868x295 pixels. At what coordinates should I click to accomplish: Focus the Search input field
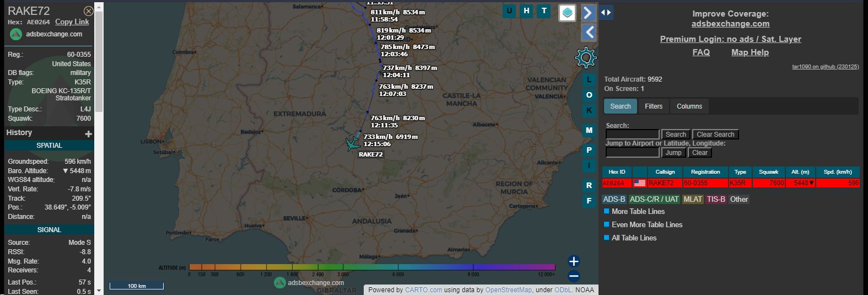pyautogui.click(x=632, y=135)
